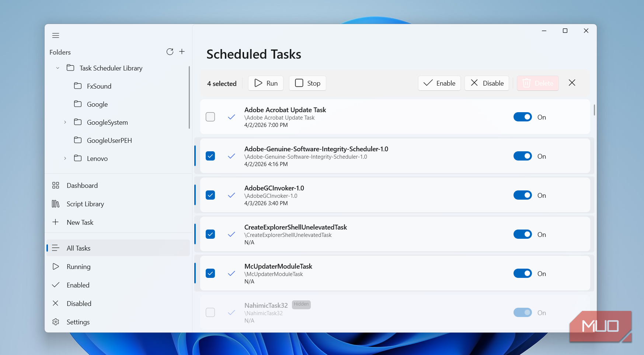Image resolution: width=644 pixels, height=355 pixels.
Task: Uncheck the McUpdaterModuleTask checkbox
Action: tap(210, 273)
